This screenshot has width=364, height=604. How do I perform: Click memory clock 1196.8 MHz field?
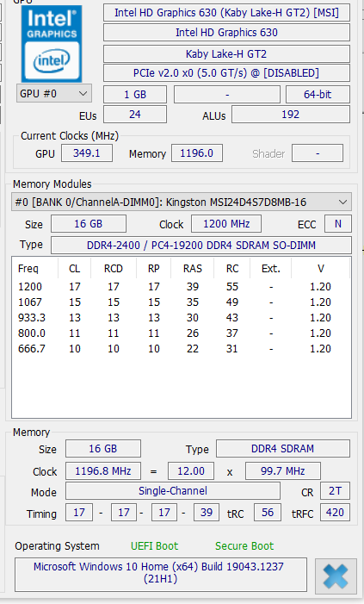tap(103, 470)
